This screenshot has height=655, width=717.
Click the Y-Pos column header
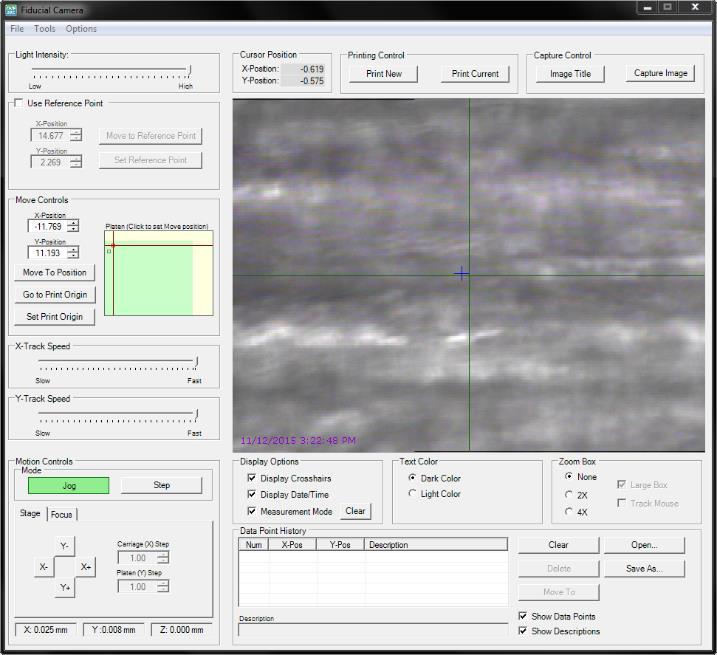(x=340, y=544)
